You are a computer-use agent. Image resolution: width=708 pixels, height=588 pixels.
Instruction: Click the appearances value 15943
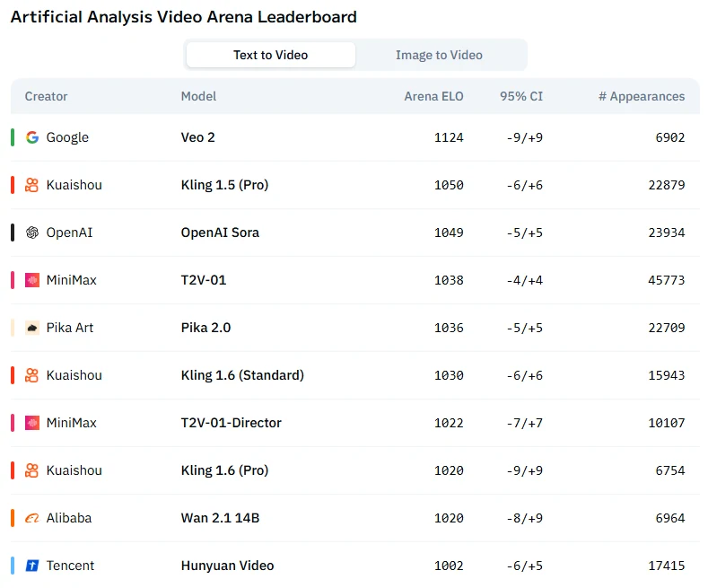tap(667, 375)
